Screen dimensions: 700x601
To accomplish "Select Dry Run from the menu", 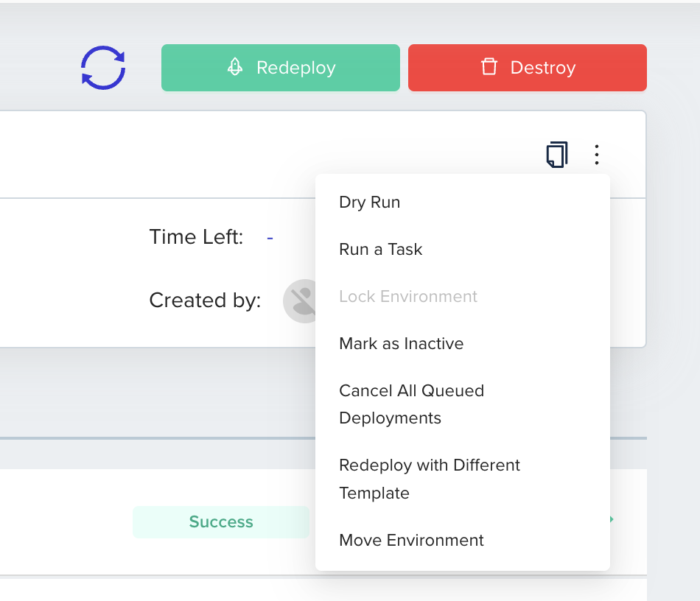I will coord(463,202).
